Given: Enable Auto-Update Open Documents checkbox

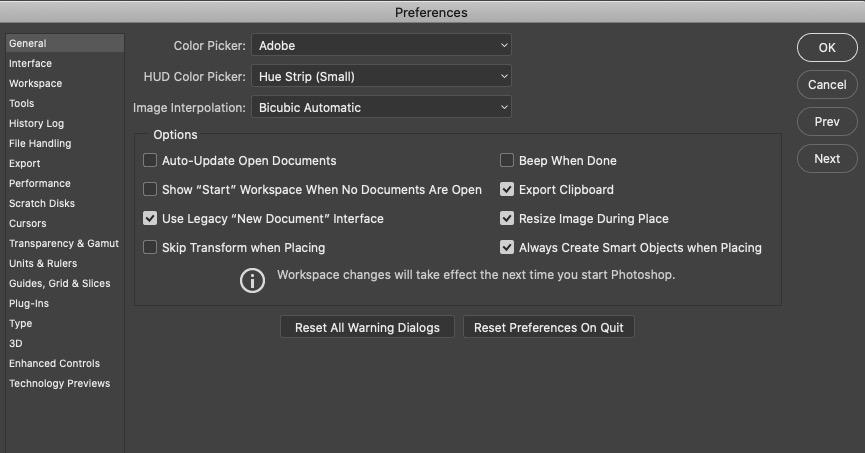Looking at the screenshot, I should pos(150,160).
